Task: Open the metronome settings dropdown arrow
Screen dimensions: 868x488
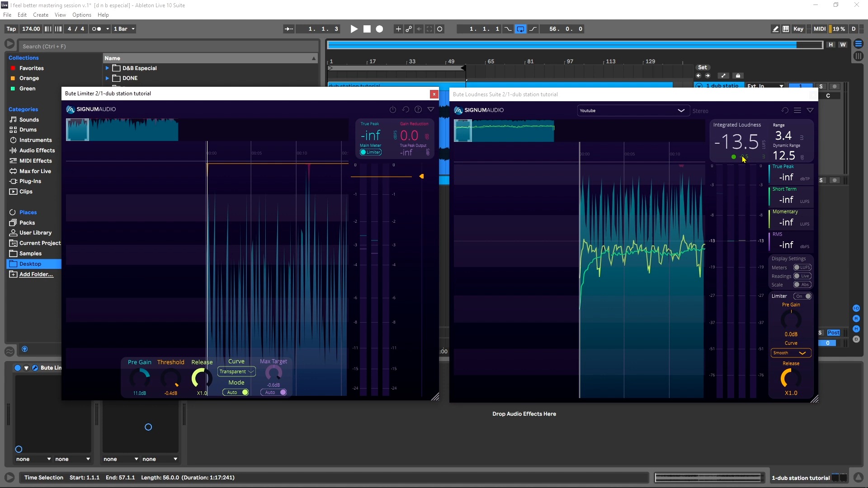Action: 108,29
